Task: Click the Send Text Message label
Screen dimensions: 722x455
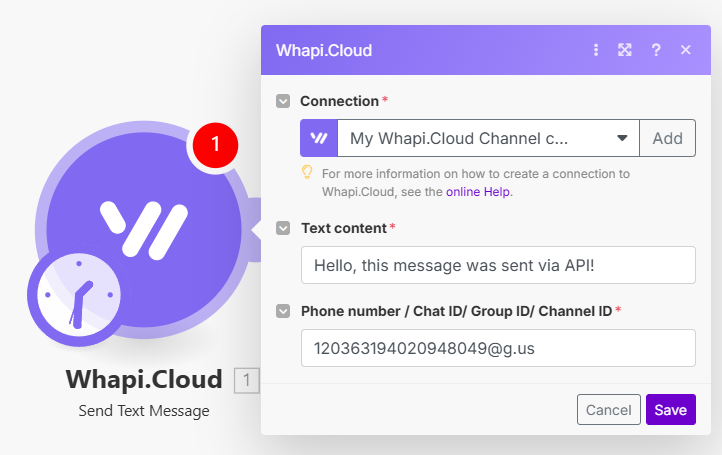Action: (x=144, y=410)
